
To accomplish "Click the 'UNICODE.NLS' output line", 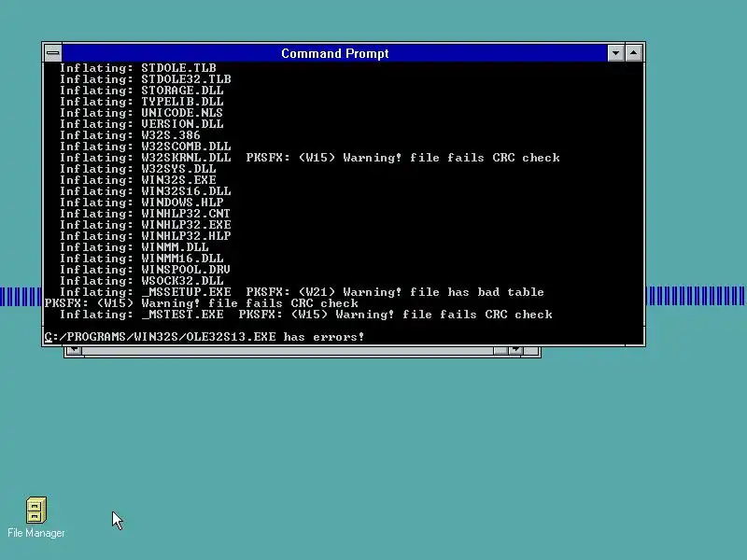I will 142,113.
